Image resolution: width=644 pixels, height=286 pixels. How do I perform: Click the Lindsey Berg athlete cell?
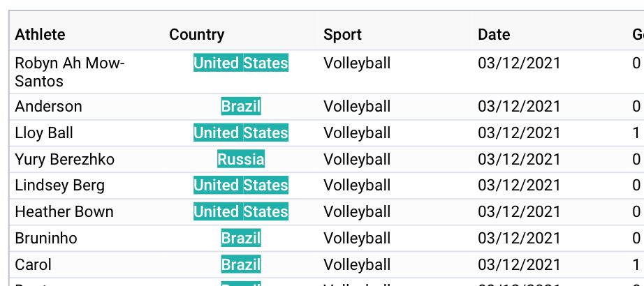pos(86,186)
